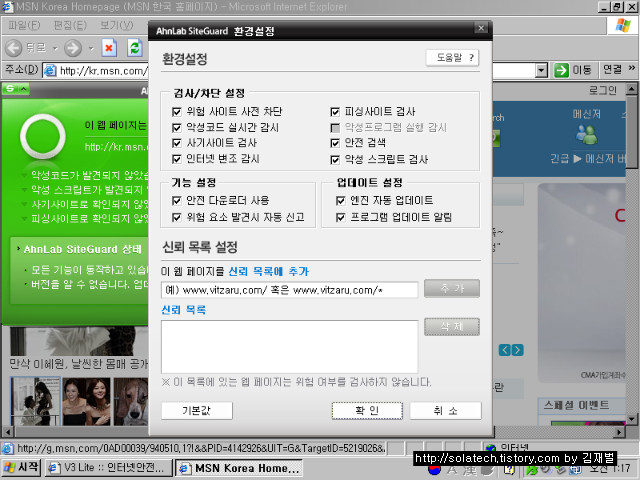Click the 확인 OK button
The width and height of the screenshot is (640, 480).
(367, 411)
